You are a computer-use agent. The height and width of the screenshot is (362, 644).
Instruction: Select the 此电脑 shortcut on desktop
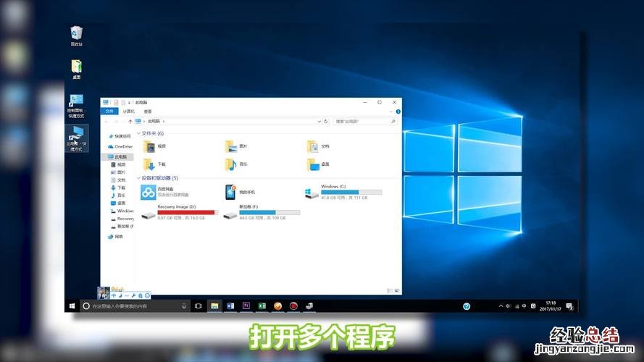[76, 138]
